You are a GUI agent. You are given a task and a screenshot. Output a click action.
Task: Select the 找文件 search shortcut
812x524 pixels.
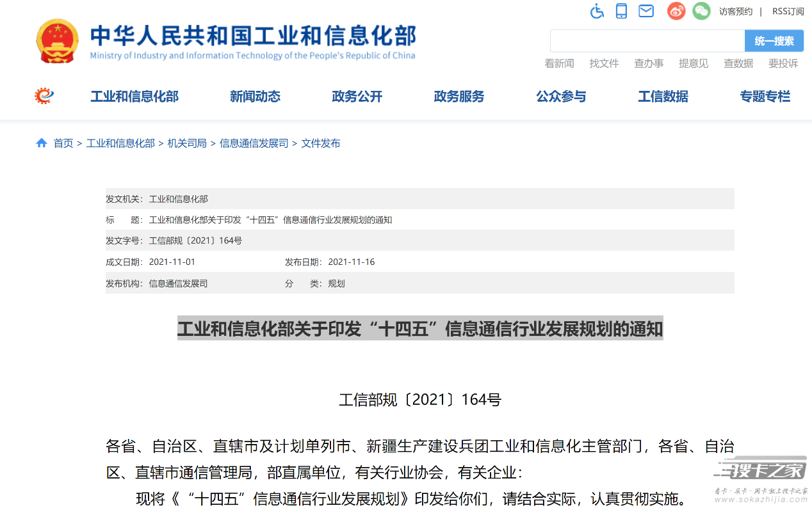point(604,63)
